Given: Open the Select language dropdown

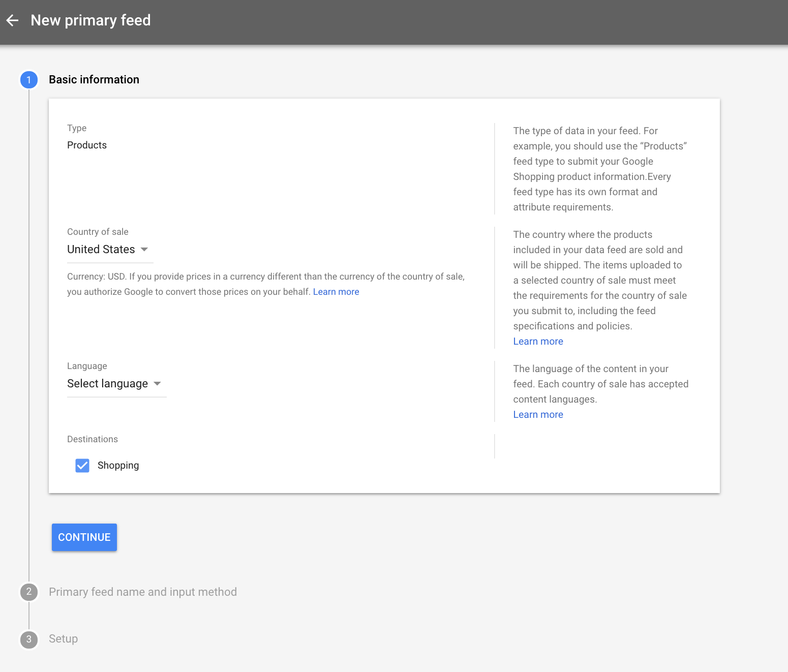Looking at the screenshot, I should click(108, 384).
